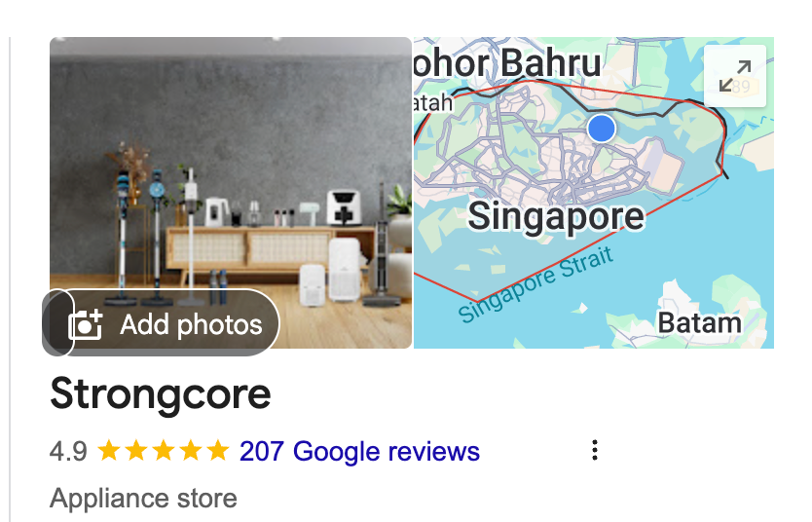Click the camera icon on Add photos
Screen dimensions: 812x522
[86, 325]
